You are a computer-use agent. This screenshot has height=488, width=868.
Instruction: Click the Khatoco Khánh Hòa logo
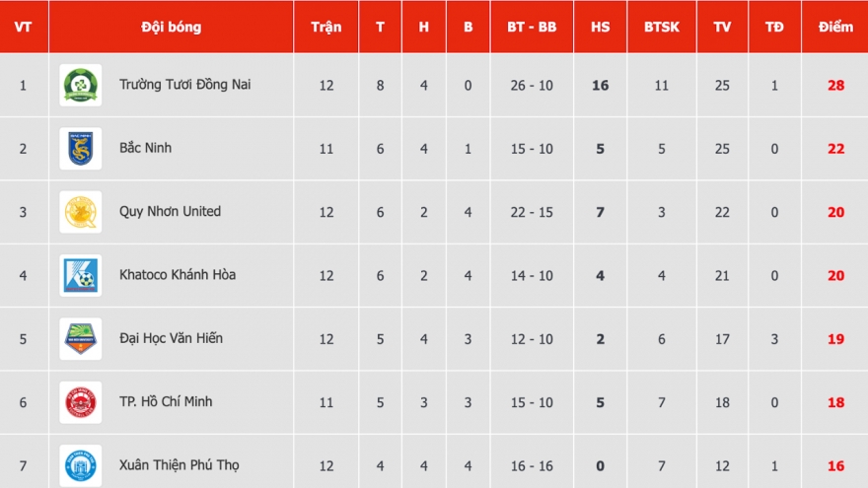click(80, 275)
